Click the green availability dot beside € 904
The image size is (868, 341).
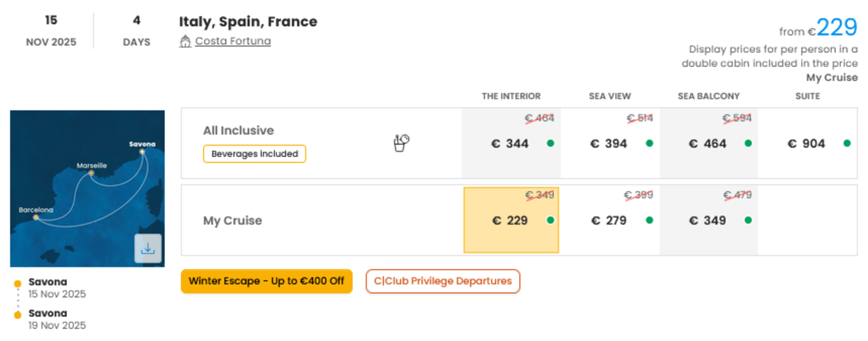(847, 143)
